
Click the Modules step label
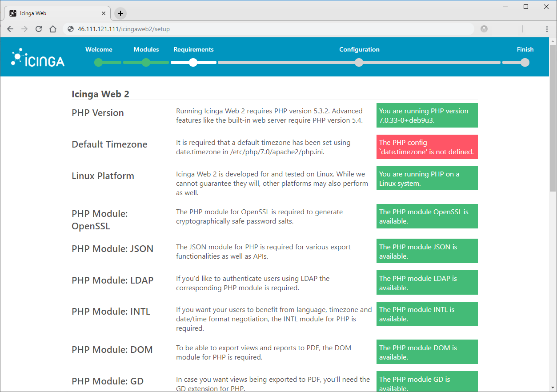click(146, 49)
